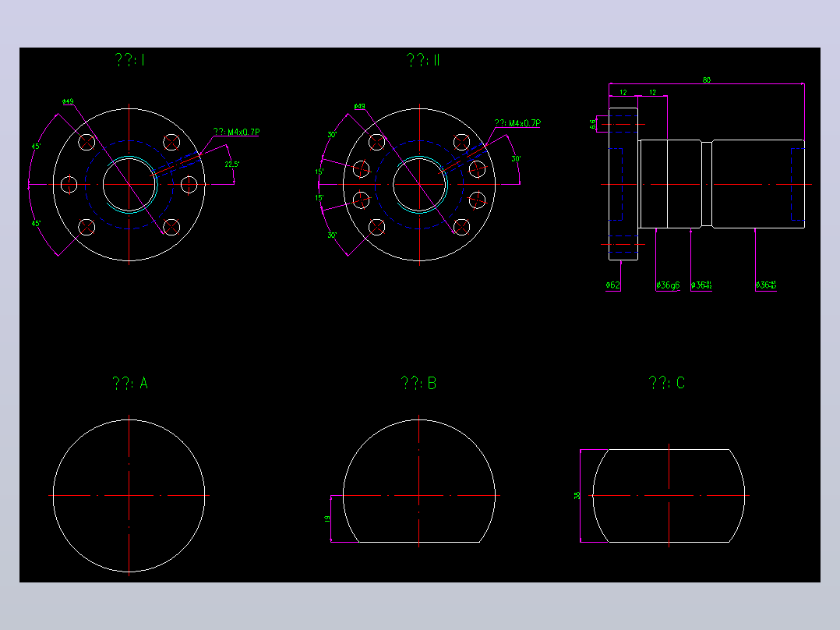Screen dimensions: 840x630
Task: Pick the 19 dimension in view B
Action: pyautogui.click(x=327, y=519)
